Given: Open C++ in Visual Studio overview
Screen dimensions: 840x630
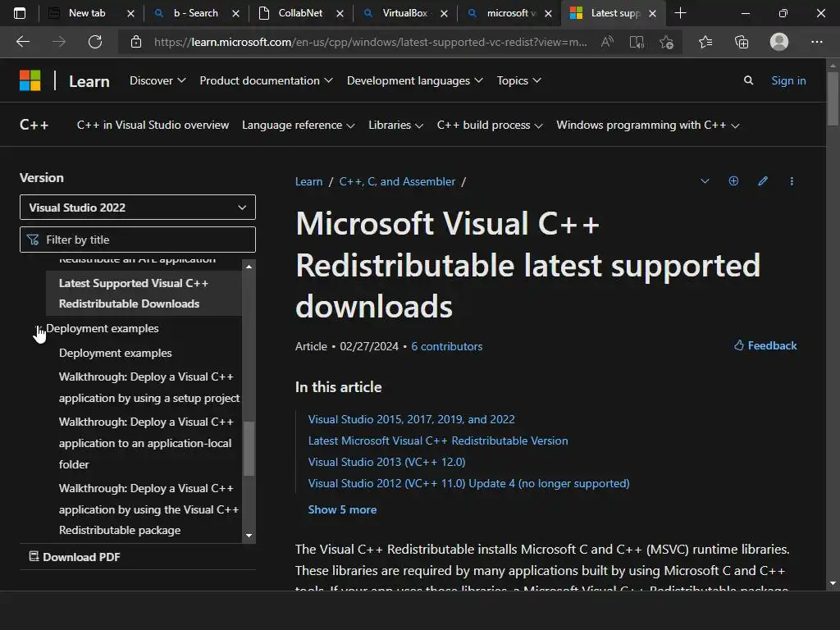Looking at the screenshot, I should point(153,125).
